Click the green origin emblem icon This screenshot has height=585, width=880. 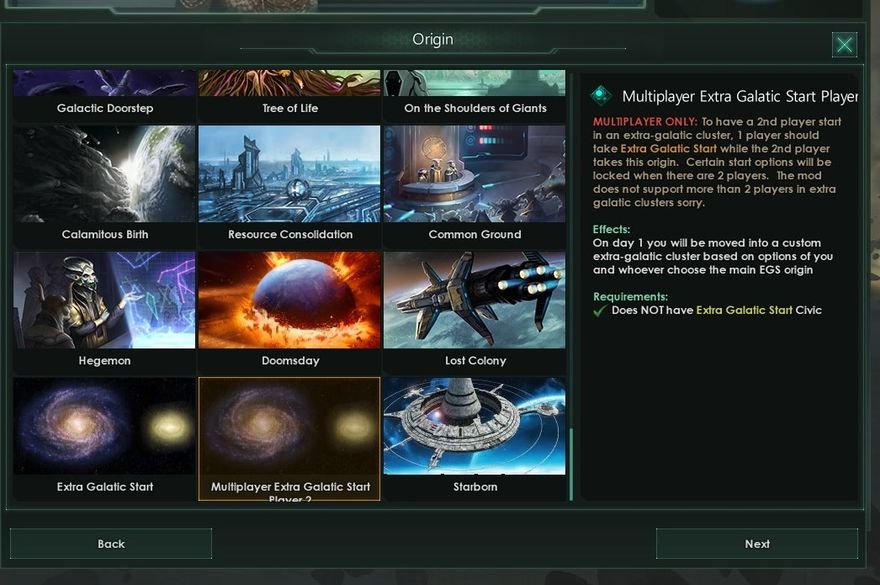coord(602,95)
